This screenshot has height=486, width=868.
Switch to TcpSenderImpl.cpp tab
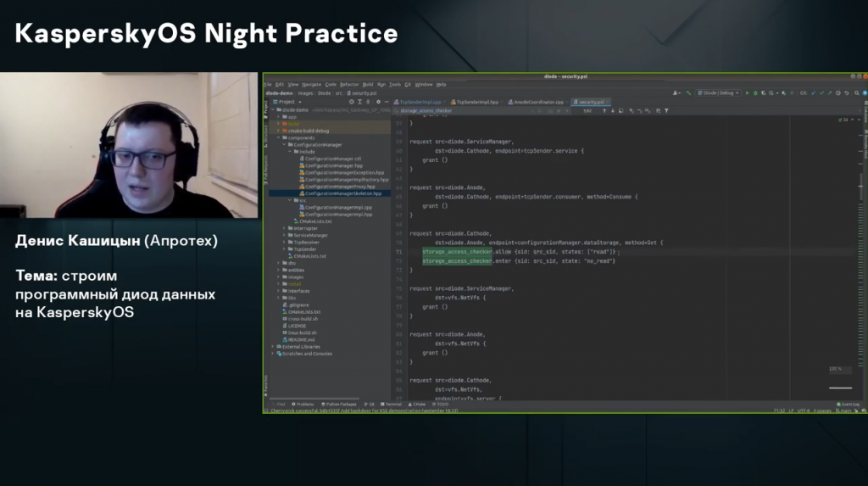coord(420,102)
